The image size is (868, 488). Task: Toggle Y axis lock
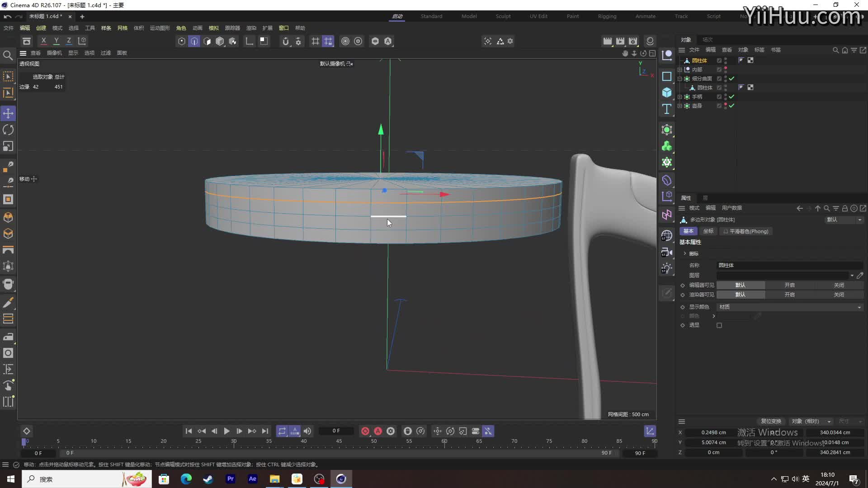tap(56, 41)
